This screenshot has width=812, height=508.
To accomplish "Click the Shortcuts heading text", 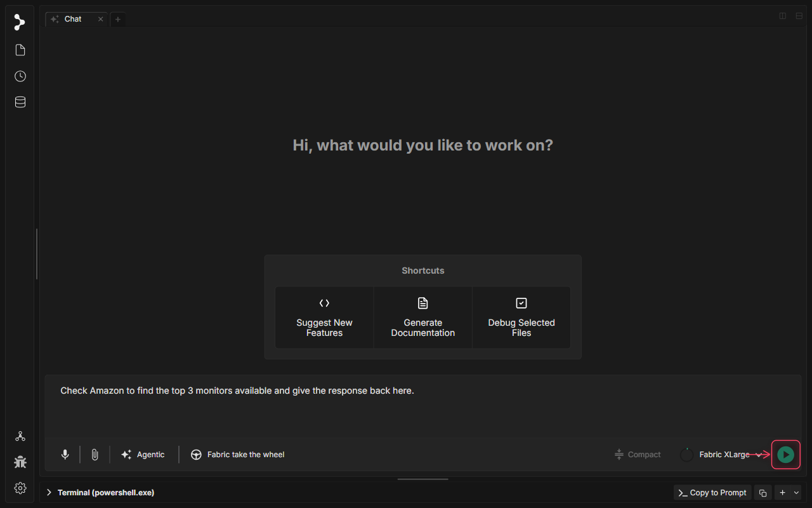I will pos(423,271).
